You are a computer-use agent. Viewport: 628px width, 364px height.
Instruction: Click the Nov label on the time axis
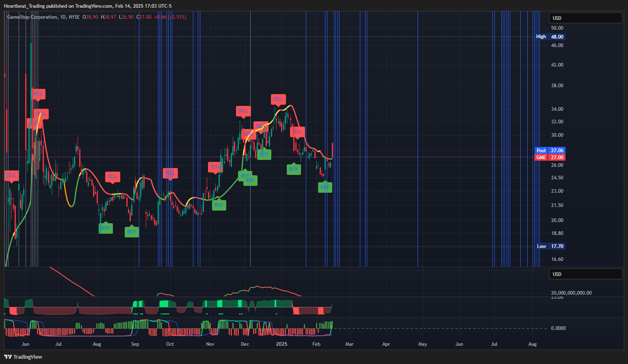point(210,344)
